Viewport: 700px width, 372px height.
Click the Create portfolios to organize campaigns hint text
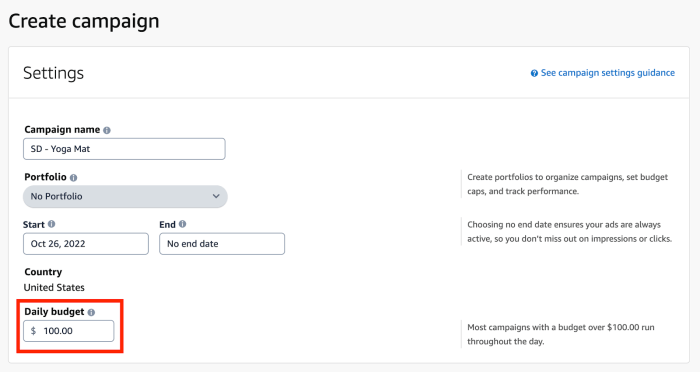click(x=567, y=184)
